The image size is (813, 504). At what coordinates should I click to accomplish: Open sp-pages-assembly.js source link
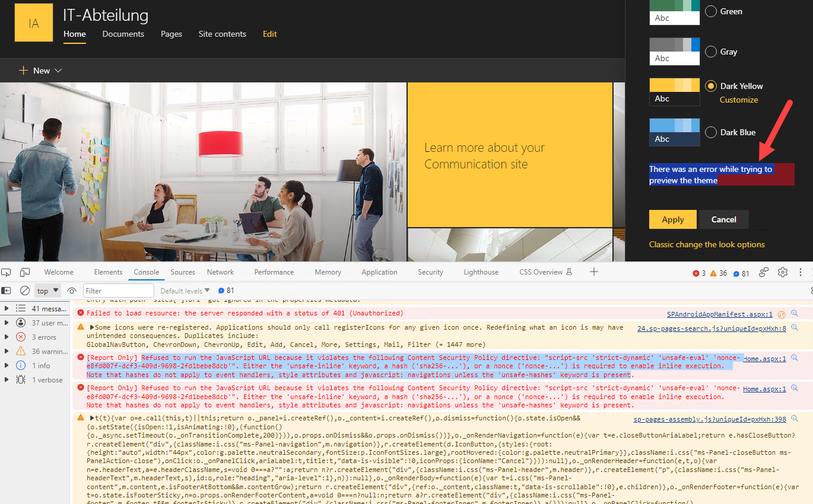point(710,419)
